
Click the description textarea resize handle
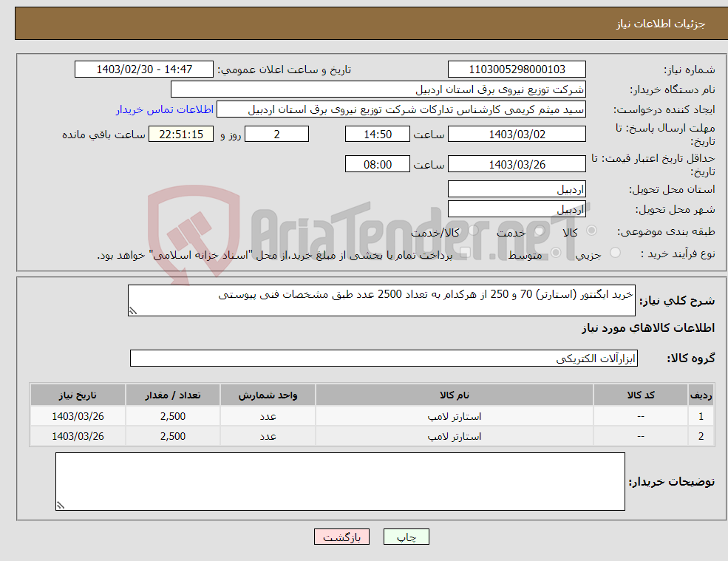[133, 311]
